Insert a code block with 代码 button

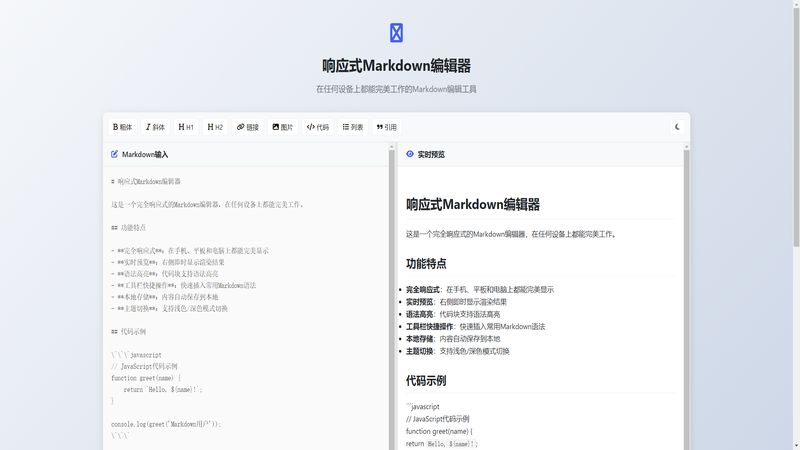[x=318, y=127]
